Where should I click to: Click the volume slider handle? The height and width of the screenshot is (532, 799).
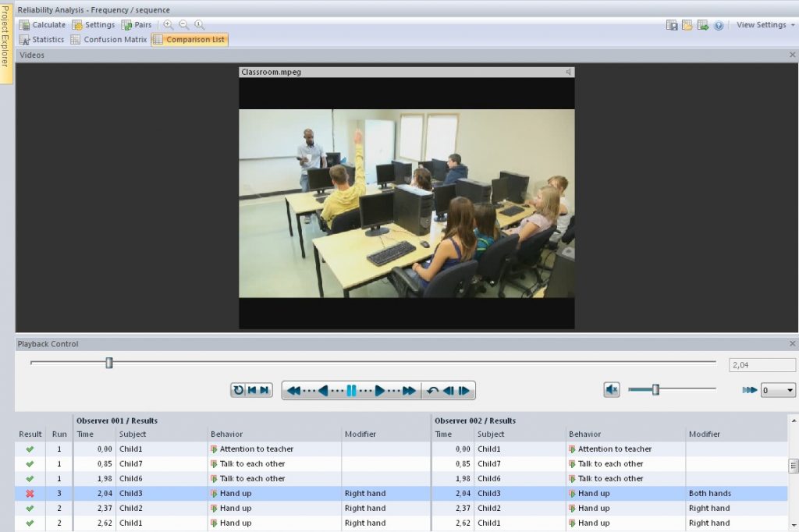(x=655, y=390)
